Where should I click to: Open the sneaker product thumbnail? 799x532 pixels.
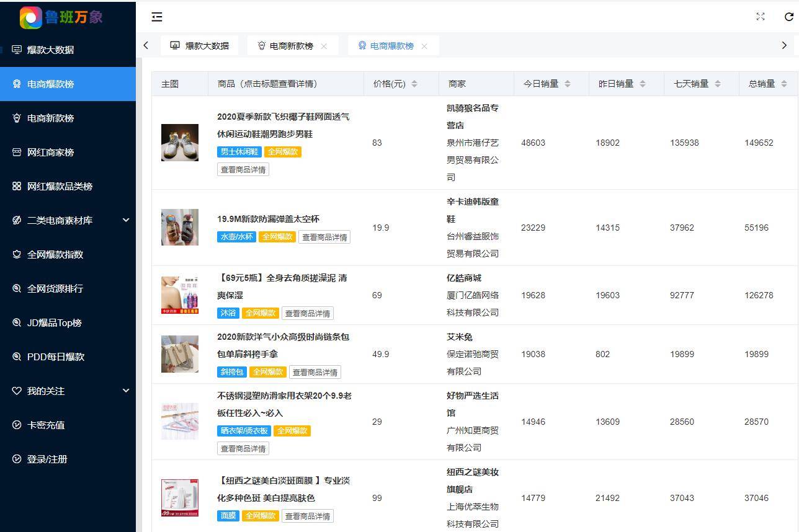point(180,143)
